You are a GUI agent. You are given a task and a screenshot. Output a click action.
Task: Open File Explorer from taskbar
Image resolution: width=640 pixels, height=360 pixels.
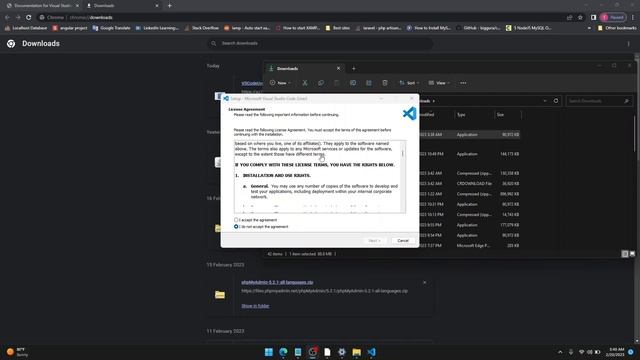[356, 352]
